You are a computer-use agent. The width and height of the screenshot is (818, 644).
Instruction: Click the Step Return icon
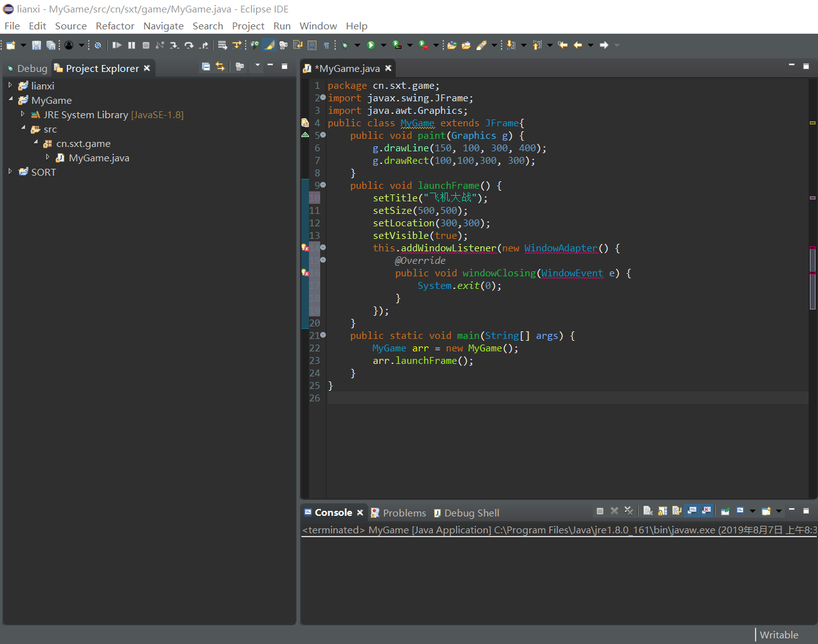point(204,45)
